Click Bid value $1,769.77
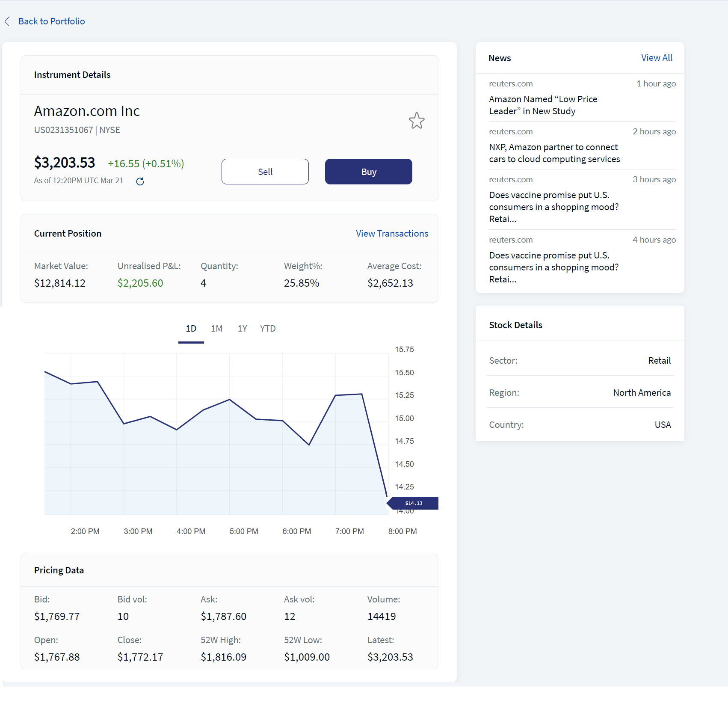 click(57, 617)
